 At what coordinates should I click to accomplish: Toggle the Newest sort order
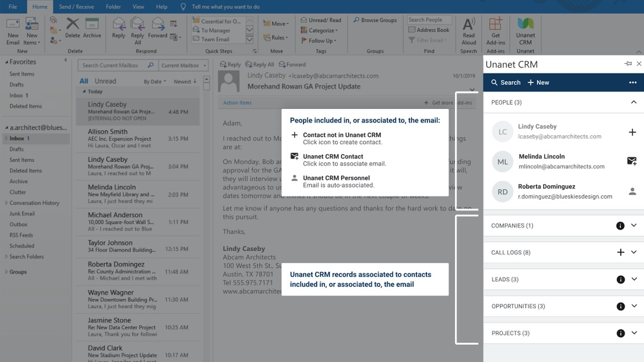click(x=185, y=82)
